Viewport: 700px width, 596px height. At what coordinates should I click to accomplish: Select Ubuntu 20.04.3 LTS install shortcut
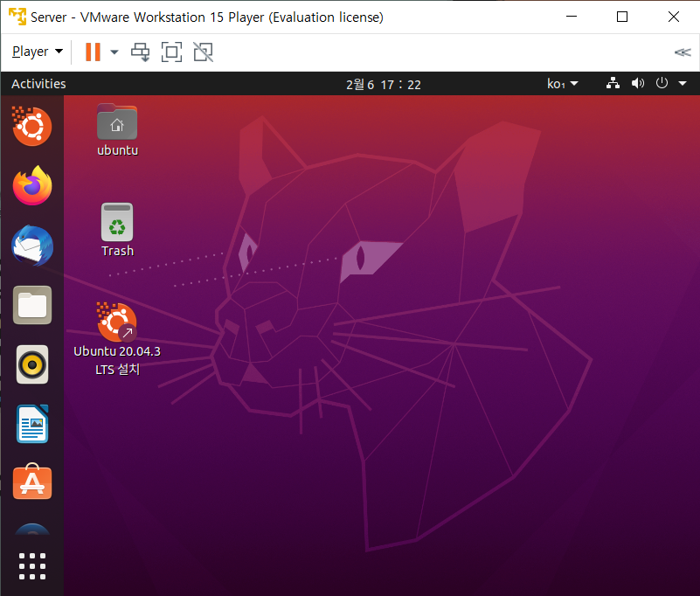(x=117, y=339)
